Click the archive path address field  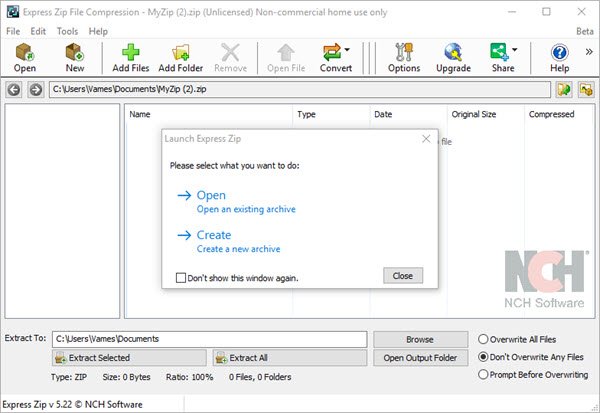point(300,90)
